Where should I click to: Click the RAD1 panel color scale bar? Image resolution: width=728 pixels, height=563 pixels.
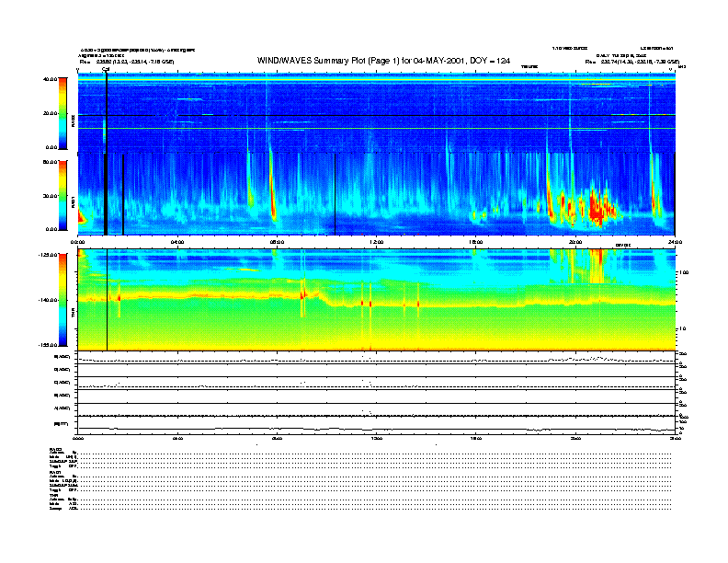(x=63, y=196)
